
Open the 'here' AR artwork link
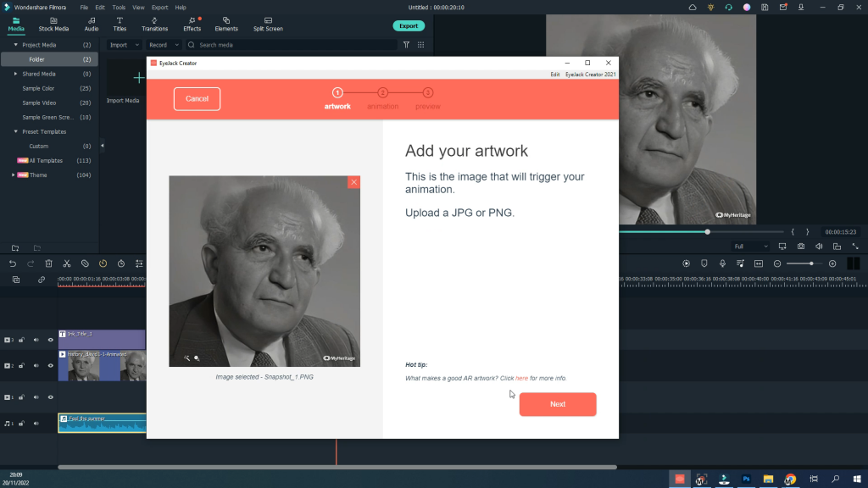(521, 379)
